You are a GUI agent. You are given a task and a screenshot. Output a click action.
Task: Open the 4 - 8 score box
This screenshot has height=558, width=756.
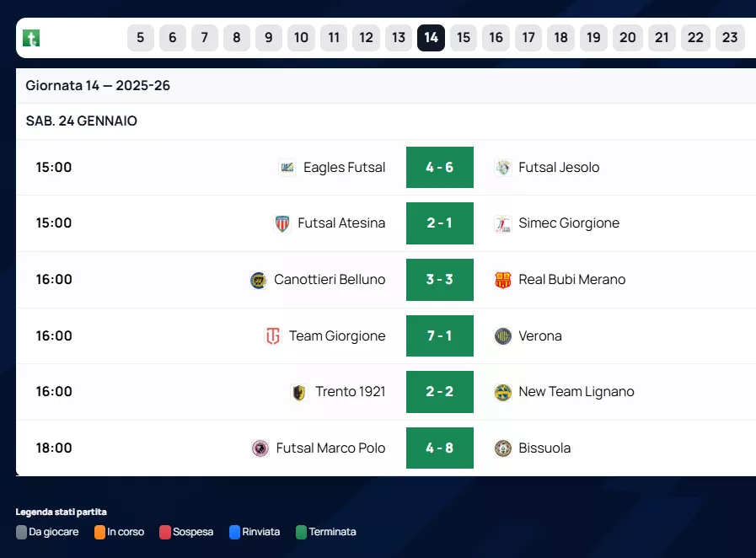[x=440, y=448]
